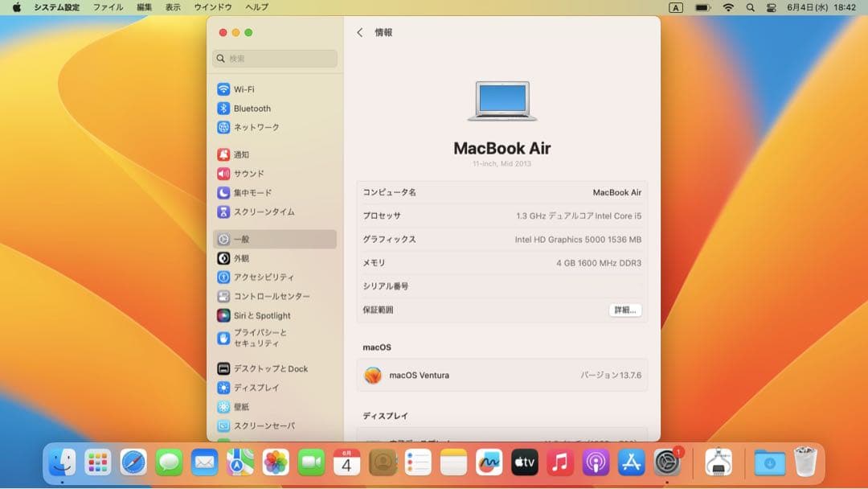Select the 外観 (Appearance) sidebar icon
This screenshot has width=868, height=489.
tap(241, 258)
